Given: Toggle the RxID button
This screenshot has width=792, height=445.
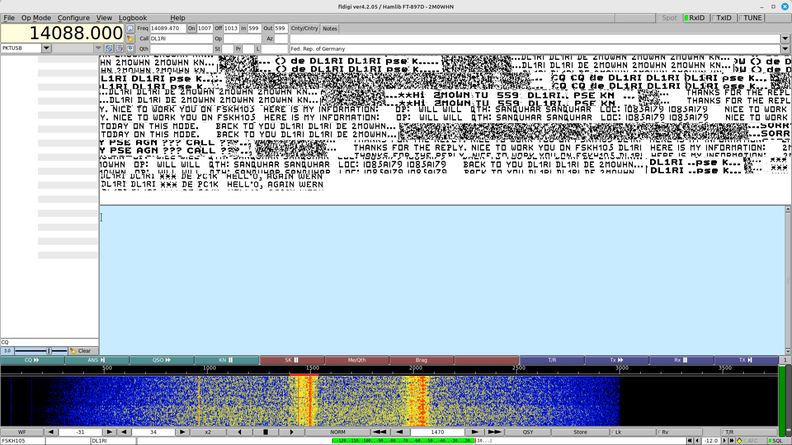Looking at the screenshot, I should coord(695,18).
